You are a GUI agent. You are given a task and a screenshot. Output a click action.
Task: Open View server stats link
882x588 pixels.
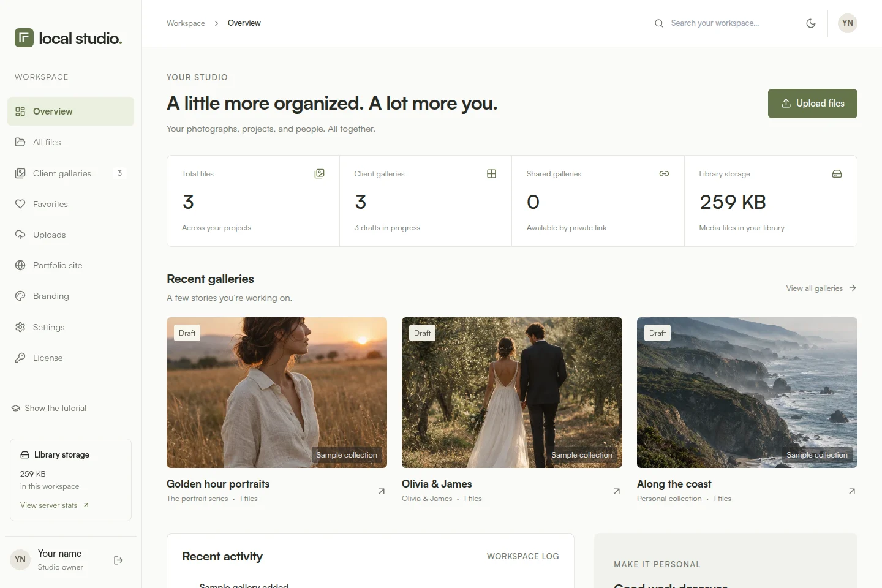point(55,505)
